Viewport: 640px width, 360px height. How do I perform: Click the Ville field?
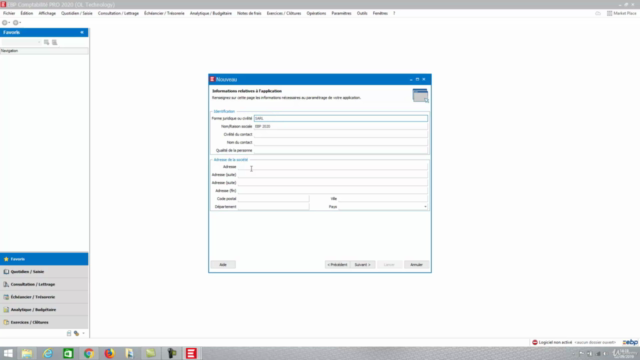382,199
